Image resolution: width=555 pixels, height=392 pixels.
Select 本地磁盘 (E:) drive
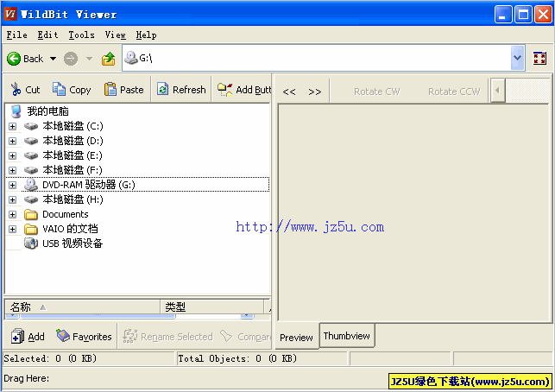[73, 155]
